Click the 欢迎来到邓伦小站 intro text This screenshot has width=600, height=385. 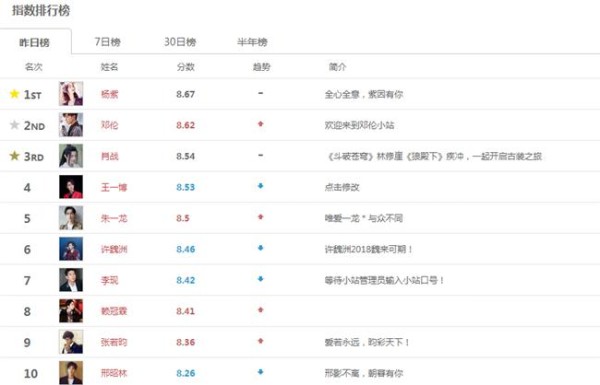pyautogui.click(x=359, y=125)
